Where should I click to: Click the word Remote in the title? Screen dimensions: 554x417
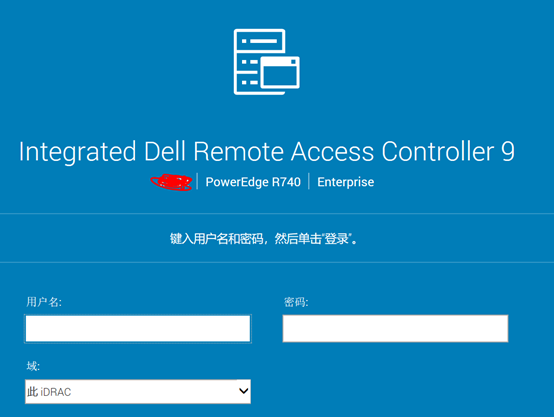[x=238, y=151]
